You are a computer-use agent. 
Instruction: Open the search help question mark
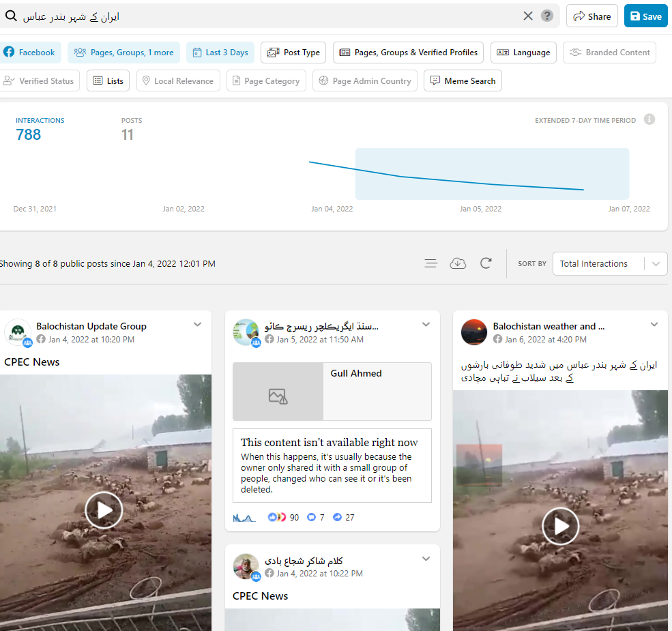tap(547, 16)
